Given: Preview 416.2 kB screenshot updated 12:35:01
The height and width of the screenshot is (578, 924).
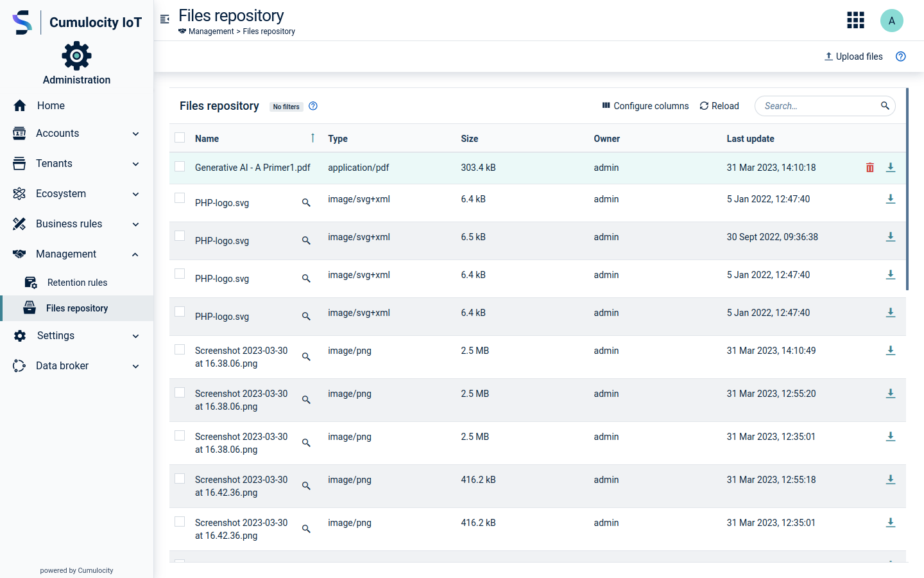Looking at the screenshot, I should pyautogui.click(x=306, y=529).
